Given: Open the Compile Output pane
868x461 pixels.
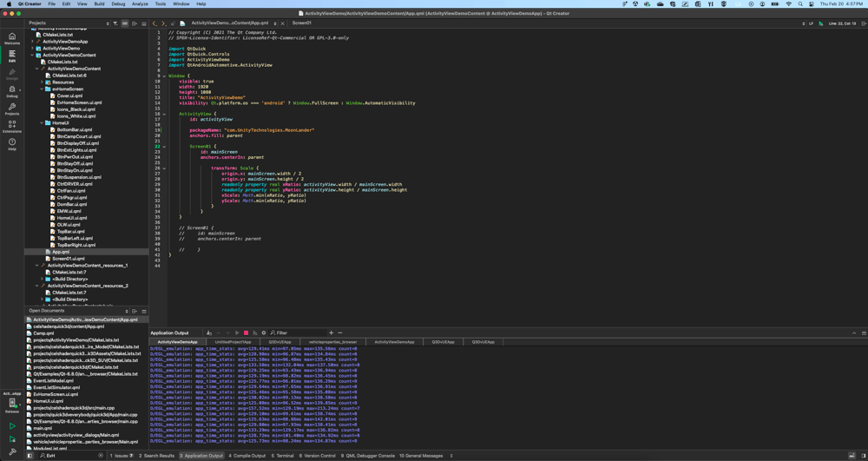Looking at the screenshot, I should point(247,456).
